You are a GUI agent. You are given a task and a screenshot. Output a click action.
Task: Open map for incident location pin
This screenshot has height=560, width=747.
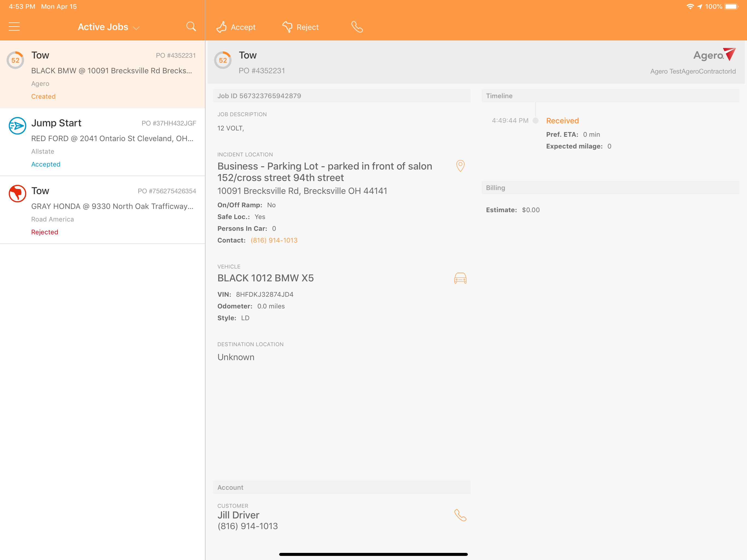click(460, 166)
